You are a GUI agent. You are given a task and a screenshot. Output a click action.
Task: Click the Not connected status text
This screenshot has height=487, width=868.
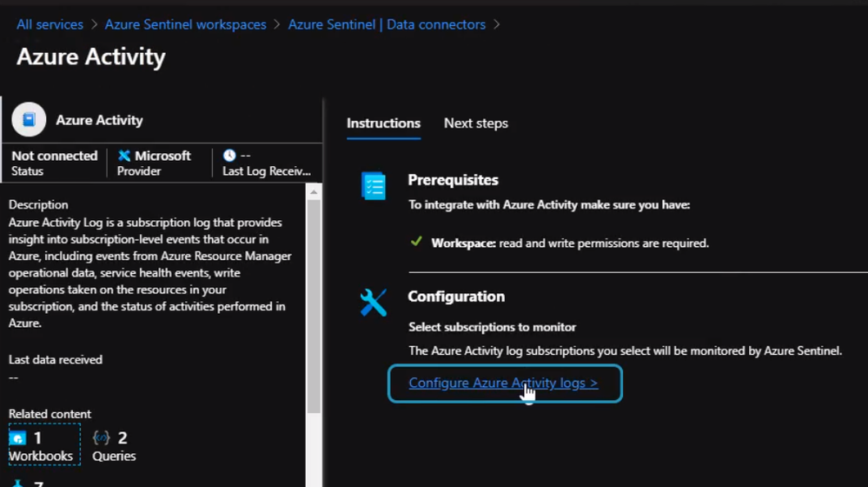click(x=55, y=156)
